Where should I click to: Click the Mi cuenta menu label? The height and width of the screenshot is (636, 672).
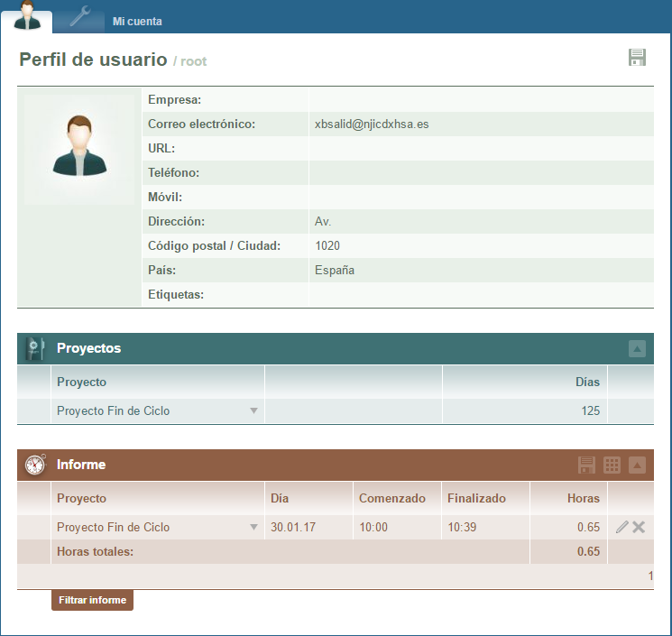pos(137,22)
